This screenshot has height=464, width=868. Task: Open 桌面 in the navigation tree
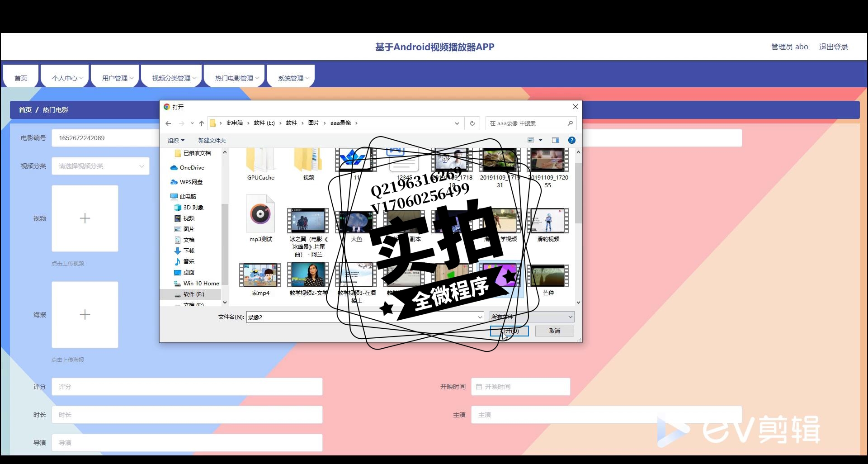point(184,272)
